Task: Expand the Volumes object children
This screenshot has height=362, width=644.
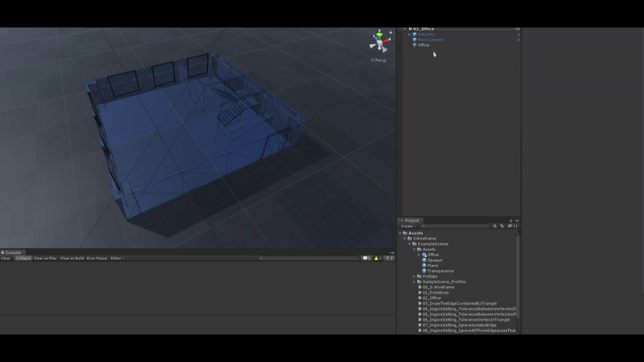Action: click(410, 34)
